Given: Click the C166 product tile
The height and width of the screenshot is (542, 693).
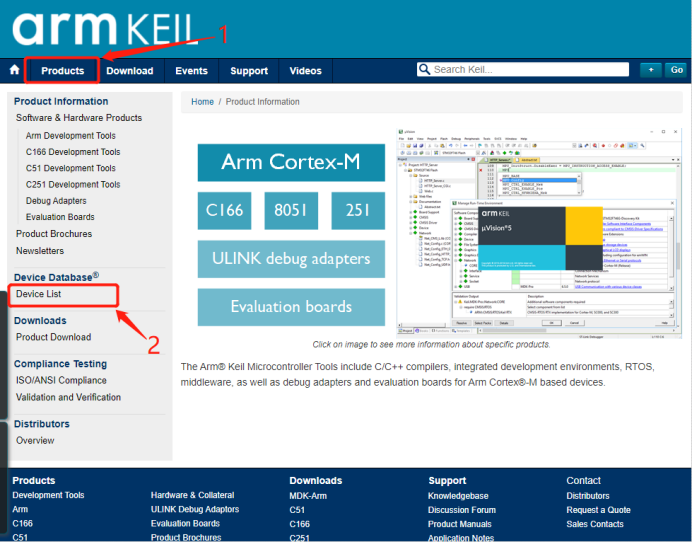Looking at the screenshot, I should 224,210.
